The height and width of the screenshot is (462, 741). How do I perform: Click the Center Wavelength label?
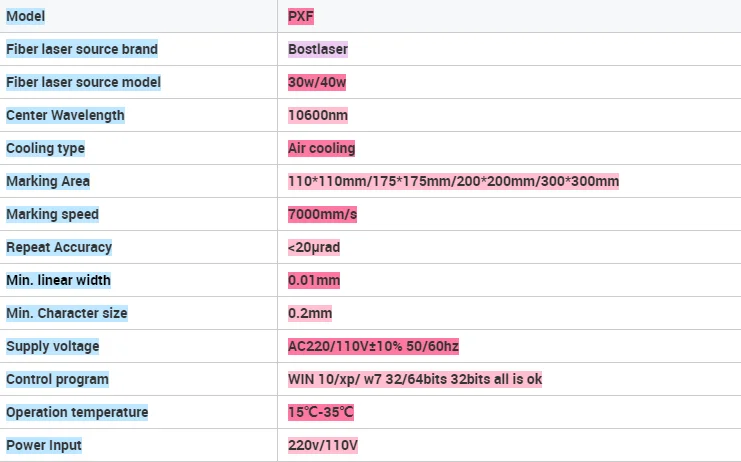(x=65, y=115)
